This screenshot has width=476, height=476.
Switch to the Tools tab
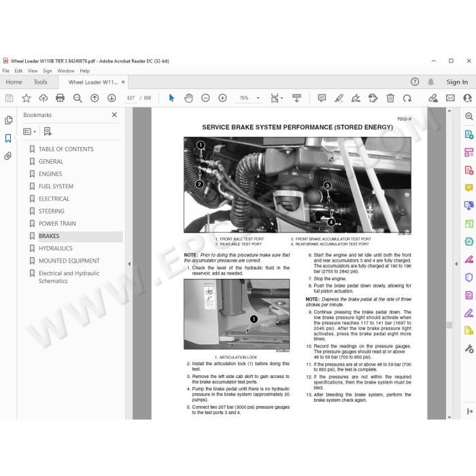pos(40,82)
